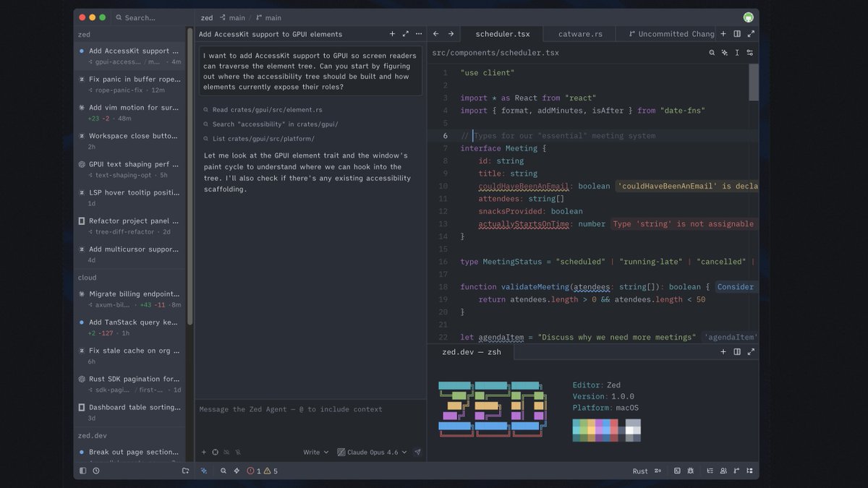The height and width of the screenshot is (488, 868).
Task: Click 'Read crates/gpui/src/element.rs' tool call
Action: [x=263, y=110]
